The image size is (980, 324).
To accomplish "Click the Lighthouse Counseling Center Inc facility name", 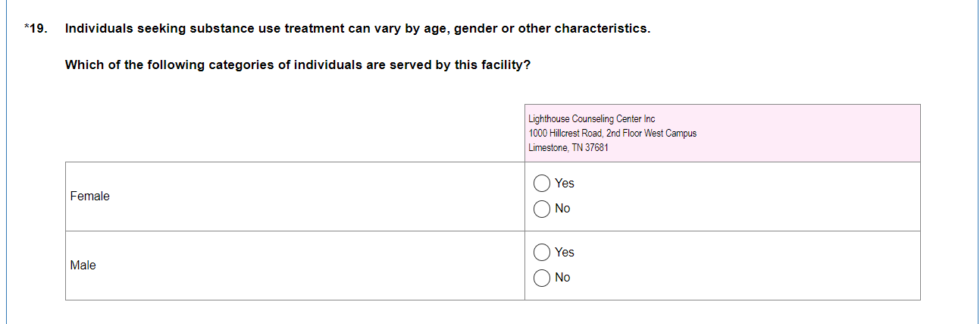I will coord(591,119).
